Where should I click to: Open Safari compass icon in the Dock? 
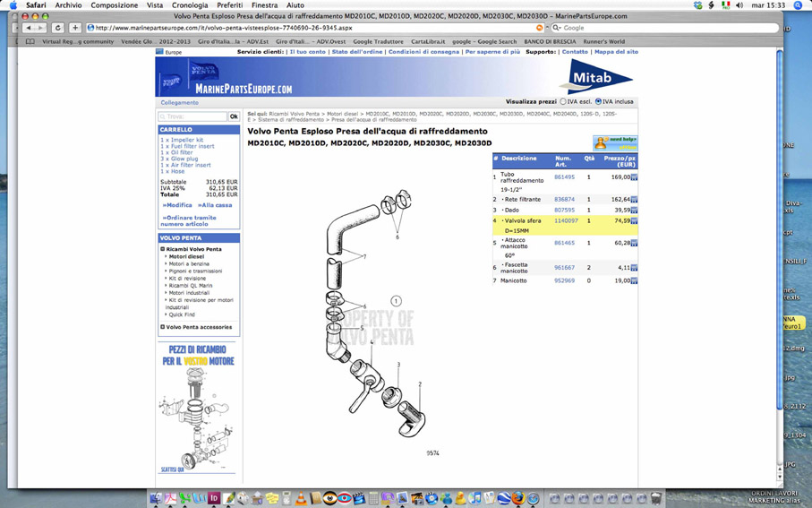coord(533,499)
